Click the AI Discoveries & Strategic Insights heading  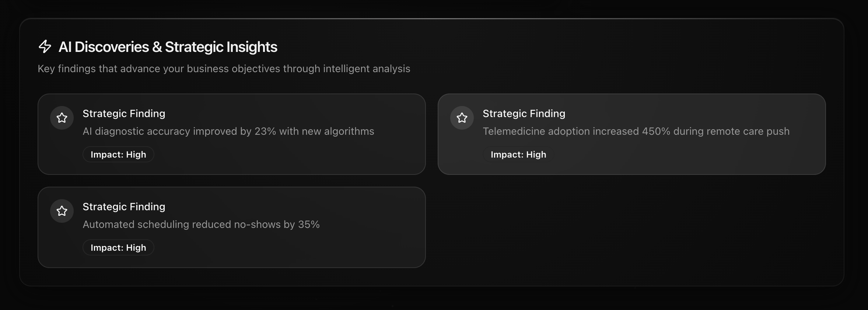168,47
